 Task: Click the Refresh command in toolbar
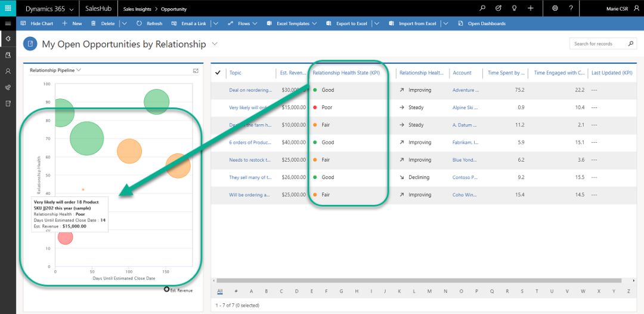coord(149,23)
